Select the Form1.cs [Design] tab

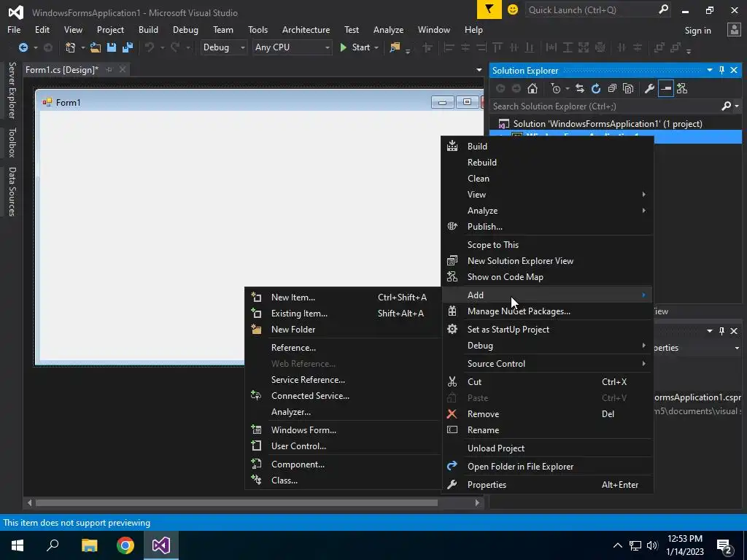coord(62,69)
